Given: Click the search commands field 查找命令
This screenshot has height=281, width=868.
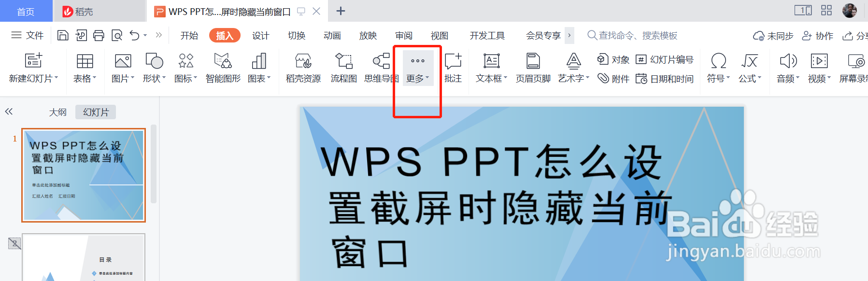Looking at the screenshot, I should click(x=633, y=35).
